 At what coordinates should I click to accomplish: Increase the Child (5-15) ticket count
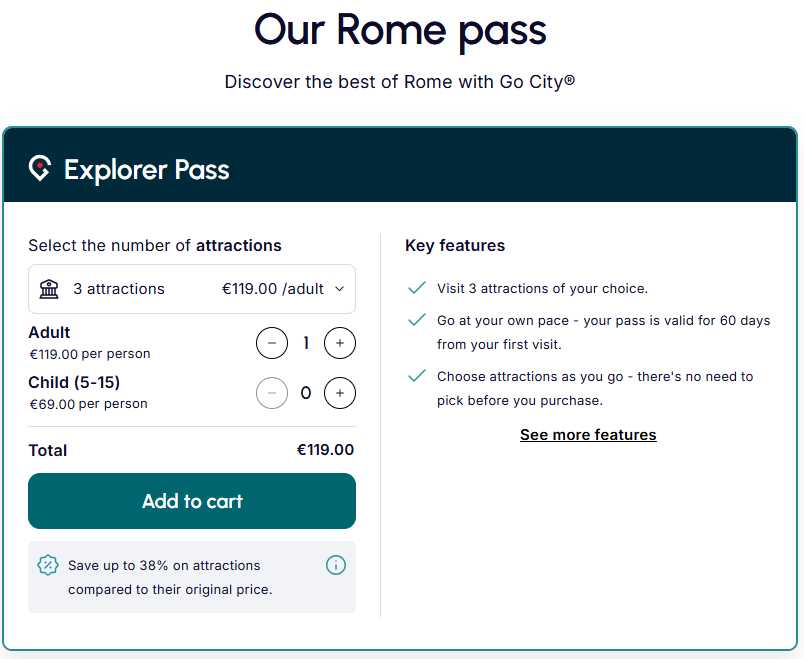pyautogui.click(x=340, y=393)
